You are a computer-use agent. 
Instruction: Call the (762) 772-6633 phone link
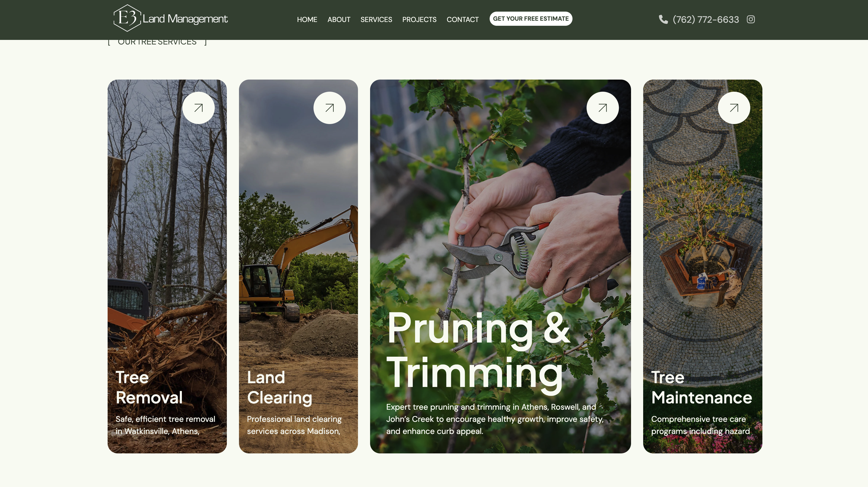[706, 19]
